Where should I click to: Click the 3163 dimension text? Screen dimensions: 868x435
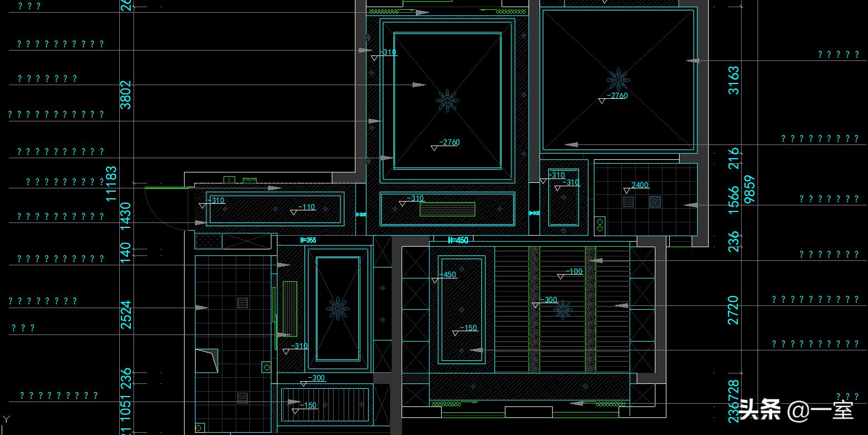[x=733, y=80]
